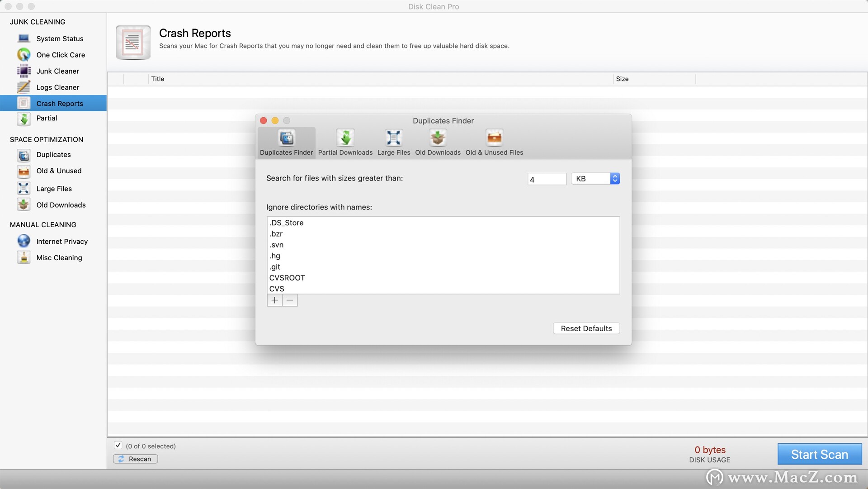868x489 pixels.
Task: Toggle the select-all checkbox near selected count
Action: tap(118, 445)
